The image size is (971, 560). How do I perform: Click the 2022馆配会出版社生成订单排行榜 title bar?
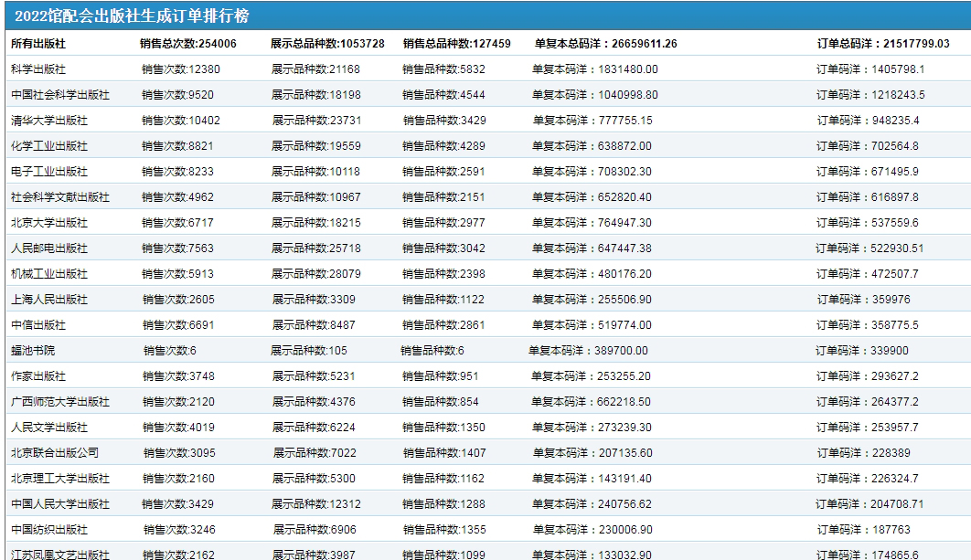[131, 16]
